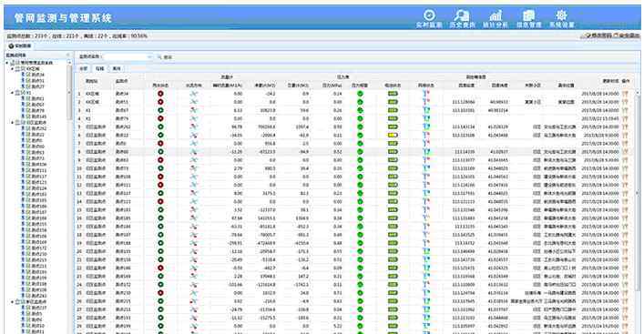644x334 pixels.
Task: Open the 实时监测 real-time monitoring module
Action: [429, 19]
